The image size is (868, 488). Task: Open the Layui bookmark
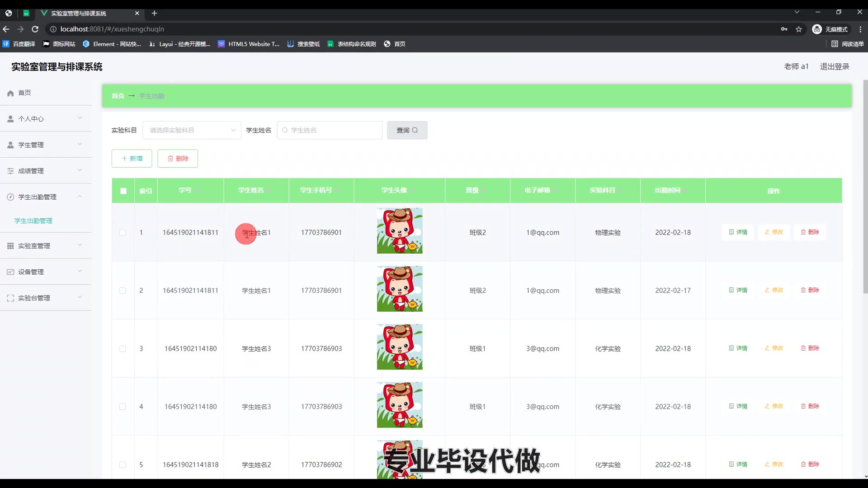click(179, 44)
